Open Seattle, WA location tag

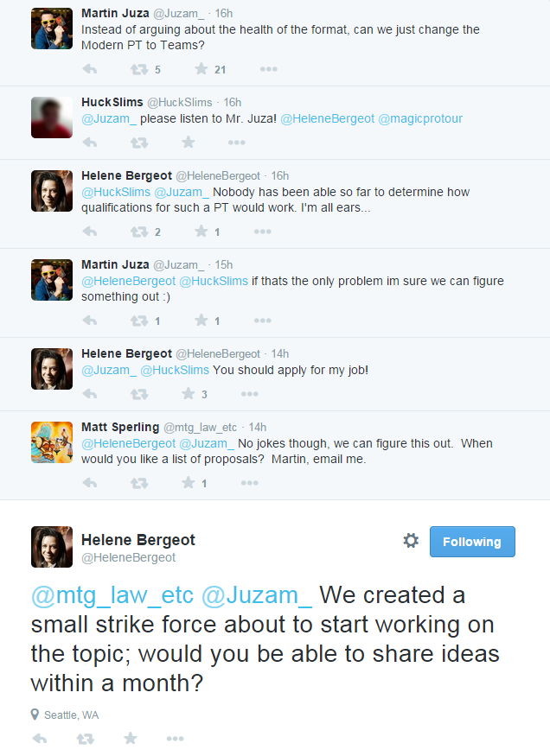click(x=71, y=715)
